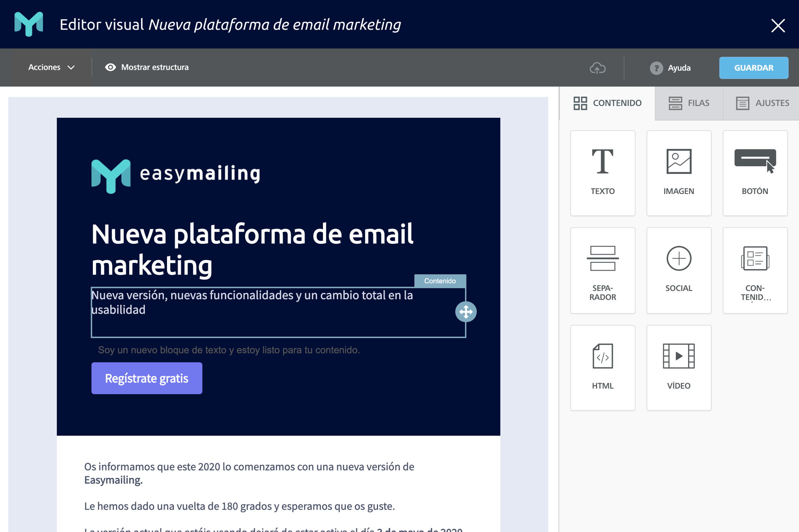This screenshot has height=532, width=799.
Task: Click the Regístrate gratis button
Action: tap(147, 378)
